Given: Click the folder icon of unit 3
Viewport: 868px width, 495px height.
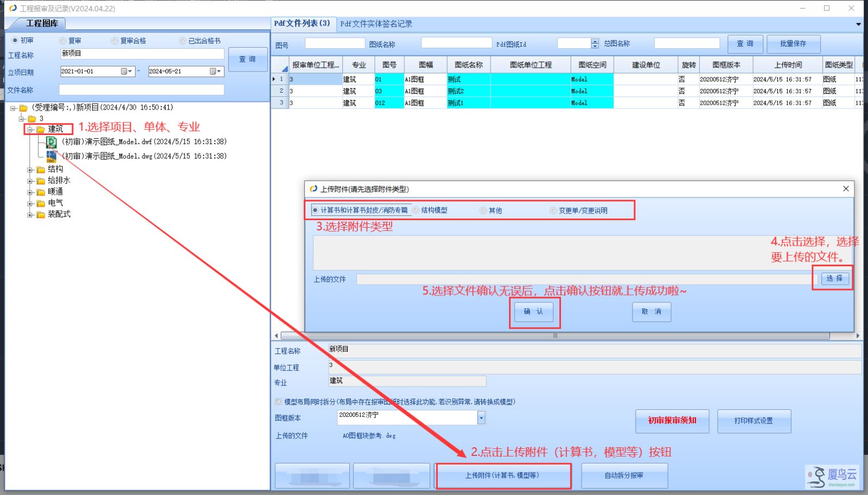Looking at the screenshot, I should click(x=32, y=119).
